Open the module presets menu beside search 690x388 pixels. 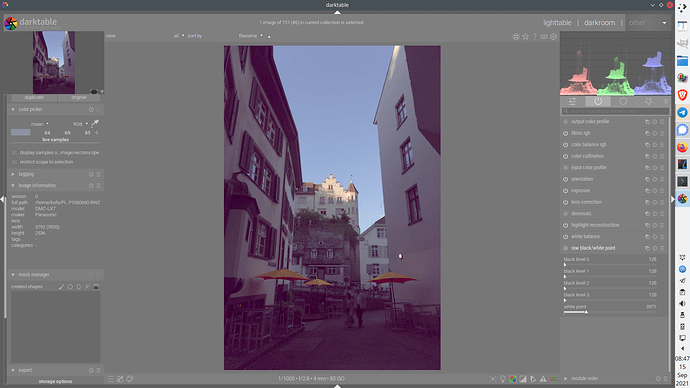(665, 102)
